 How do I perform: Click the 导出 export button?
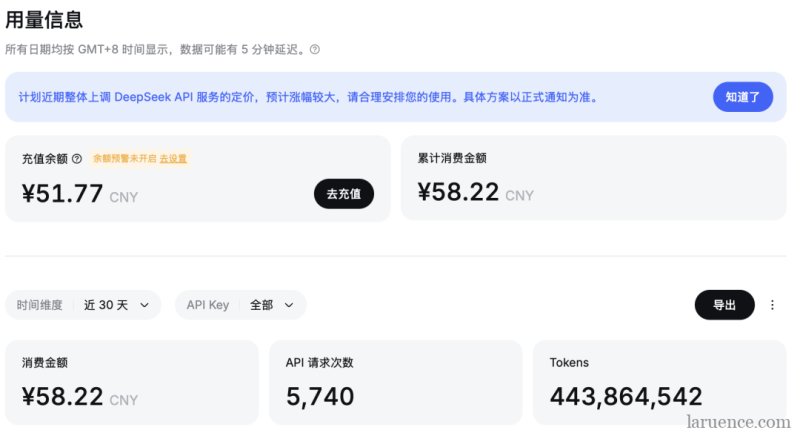[x=724, y=305]
